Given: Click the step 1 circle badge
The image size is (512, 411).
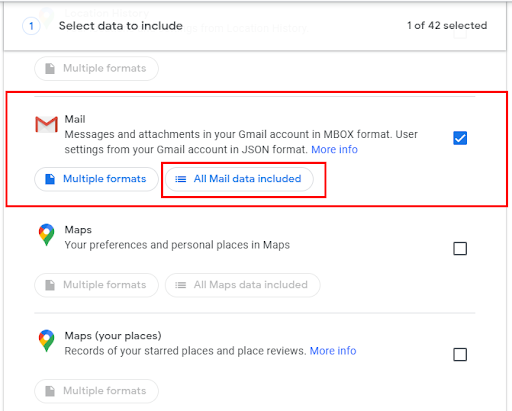Looking at the screenshot, I should pos(31,26).
